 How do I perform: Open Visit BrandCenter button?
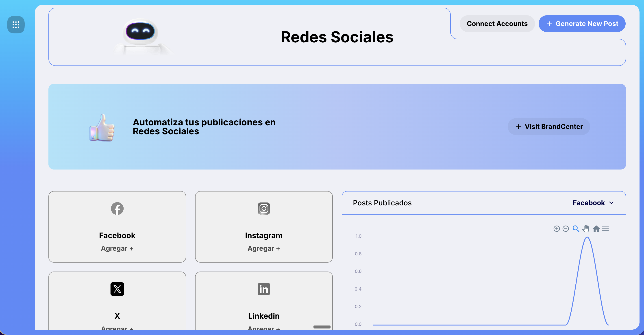pyautogui.click(x=549, y=127)
